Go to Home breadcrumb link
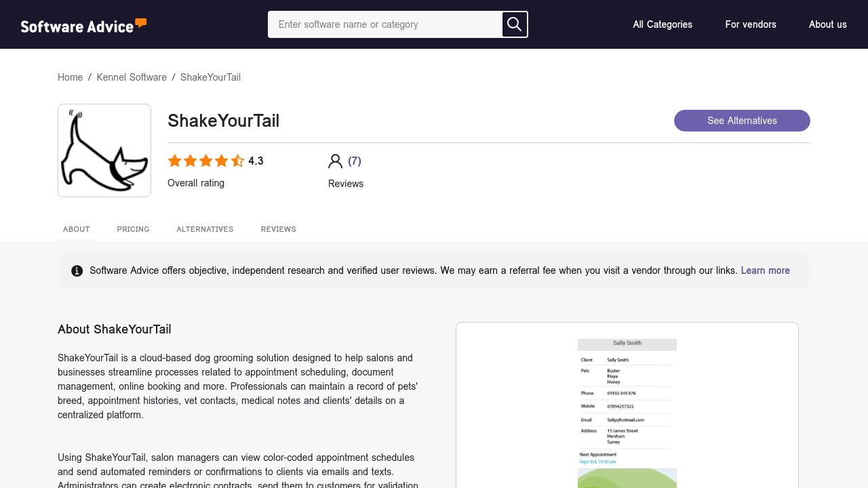Screen dimensions: 868x488 coord(70,77)
